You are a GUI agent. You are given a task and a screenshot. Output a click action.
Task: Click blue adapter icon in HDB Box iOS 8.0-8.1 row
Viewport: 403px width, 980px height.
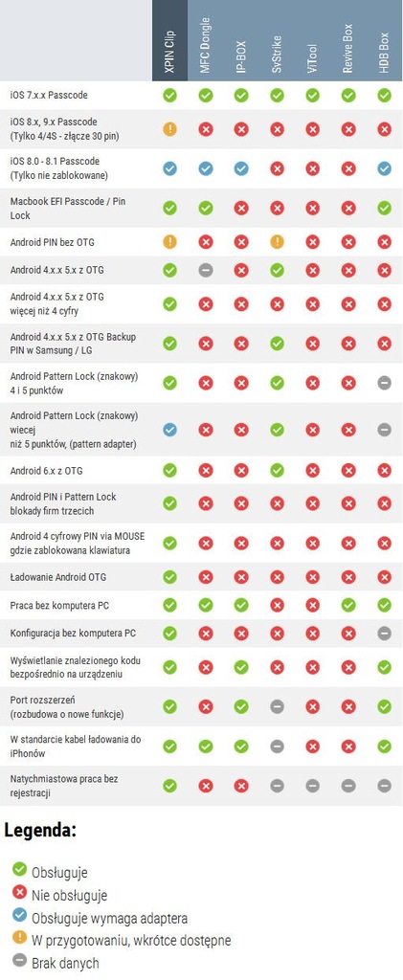pos(384,168)
